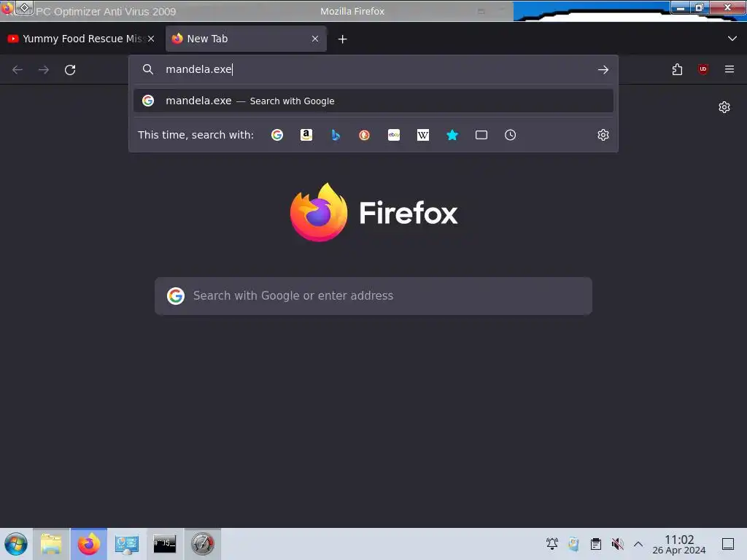Search bookmarks using the star icon
The image size is (747, 560).
[452, 135]
